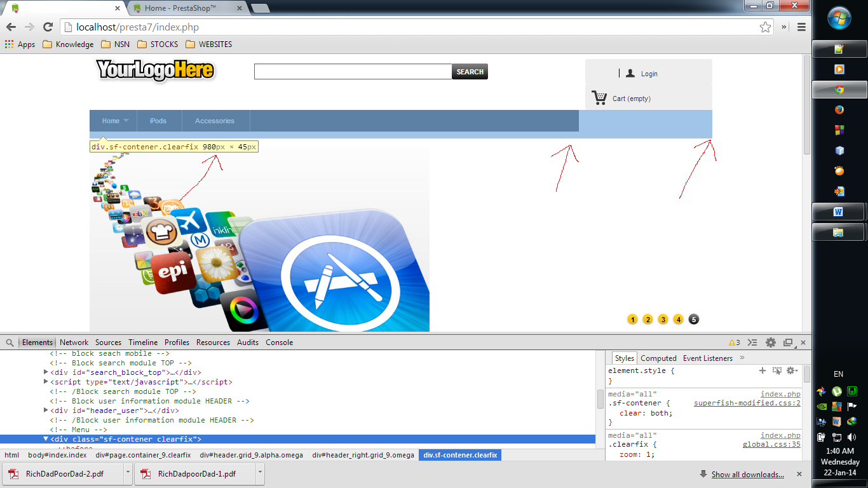Open Windows Explorer taskbar icon
This screenshot has width=868, height=488.
tap(838, 232)
